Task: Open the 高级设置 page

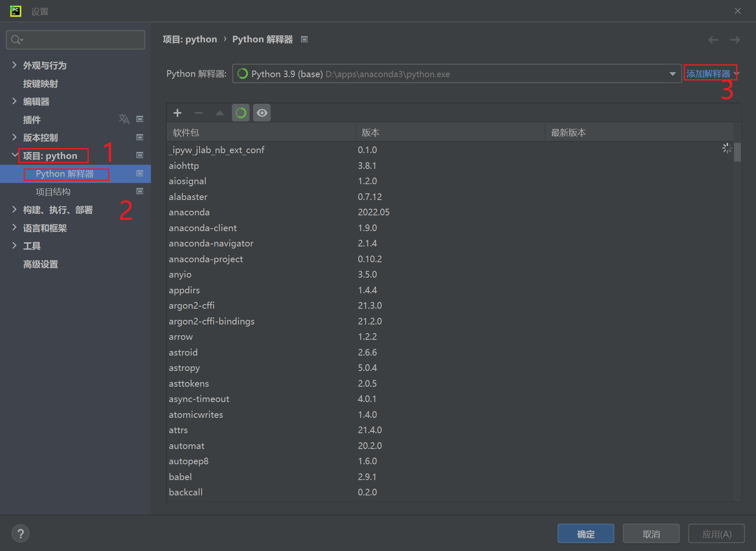Action: tap(41, 264)
